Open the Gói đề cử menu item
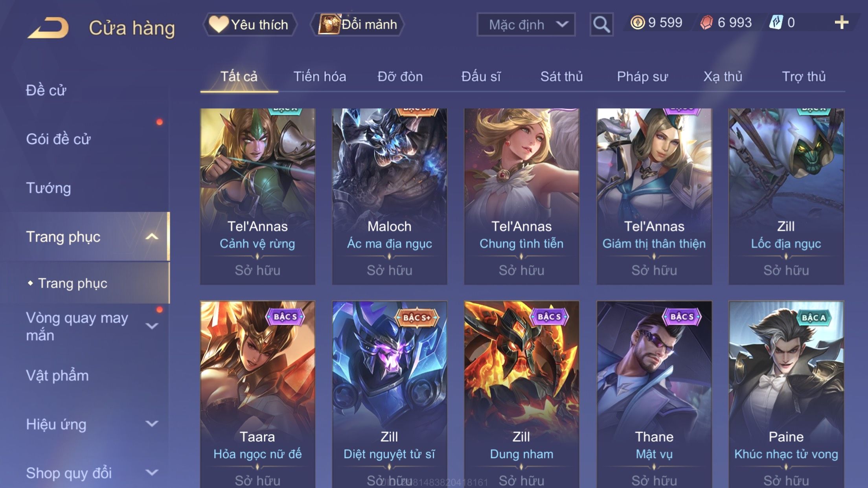This screenshot has width=868, height=488. [58, 139]
